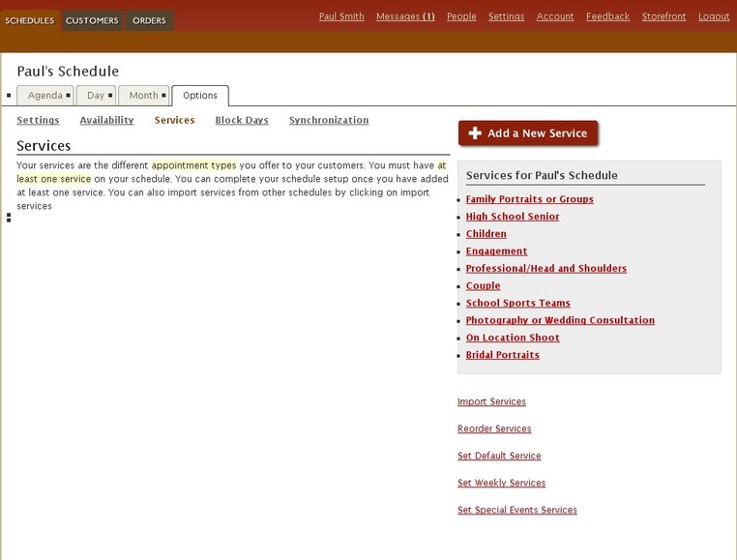This screenshot has height=560, width=737.
Task: Open the Children service
Action: [486, 234]
